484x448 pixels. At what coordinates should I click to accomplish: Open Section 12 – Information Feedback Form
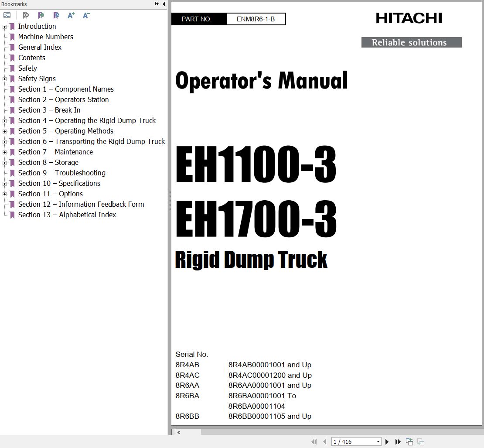pos(81,205)
